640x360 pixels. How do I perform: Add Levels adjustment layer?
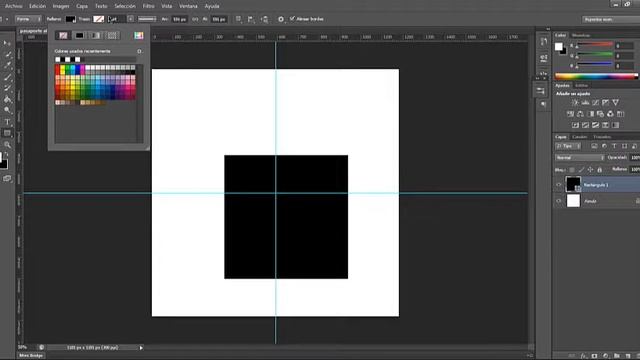click(x=585, y=103)
